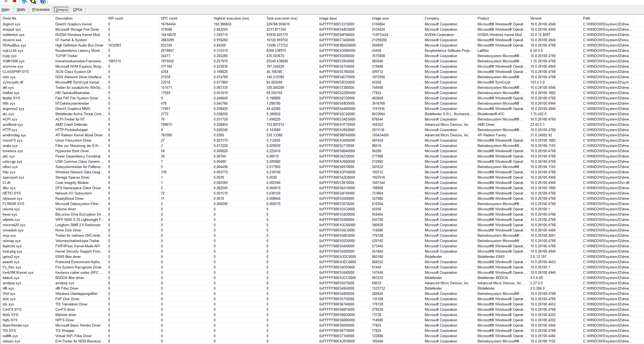Open the options wrench icon

pyautogui.click(x=24, y=2)
